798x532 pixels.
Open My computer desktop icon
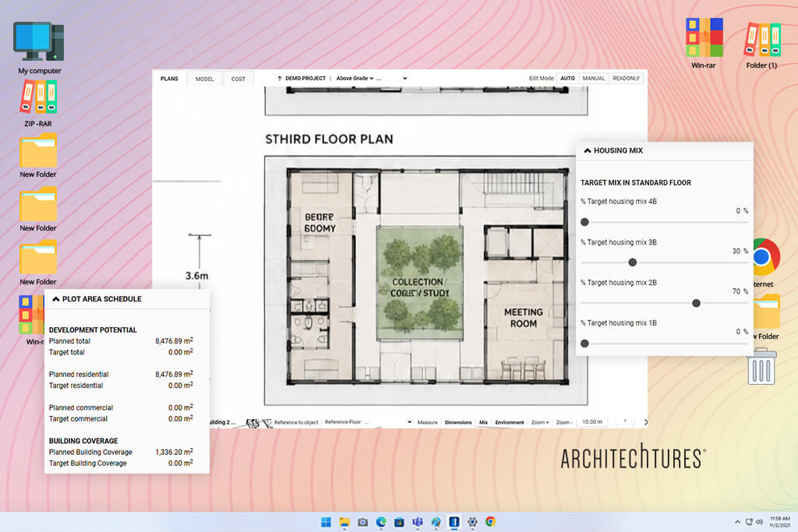tap(39, 48)
